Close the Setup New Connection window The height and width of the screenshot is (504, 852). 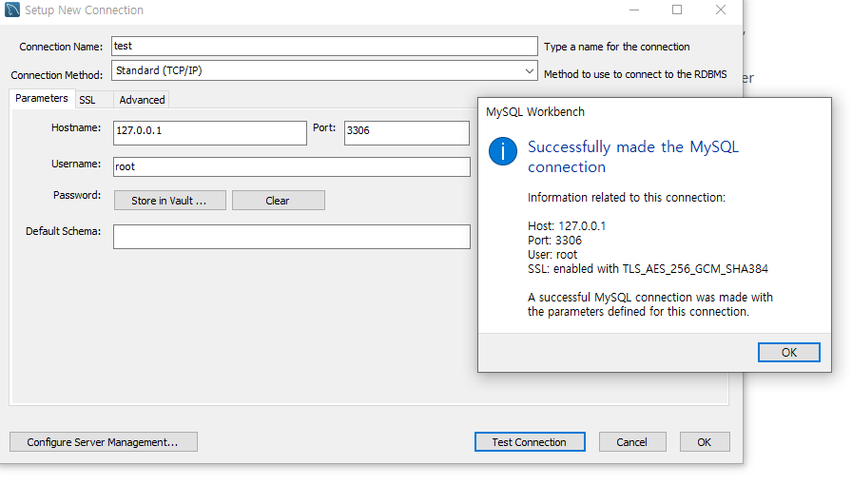[721, 10]
